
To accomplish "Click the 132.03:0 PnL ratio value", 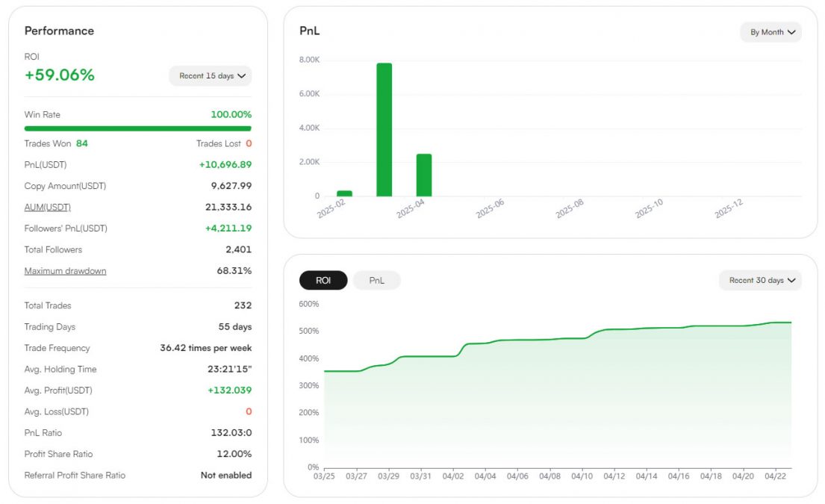I will point(231,433).
